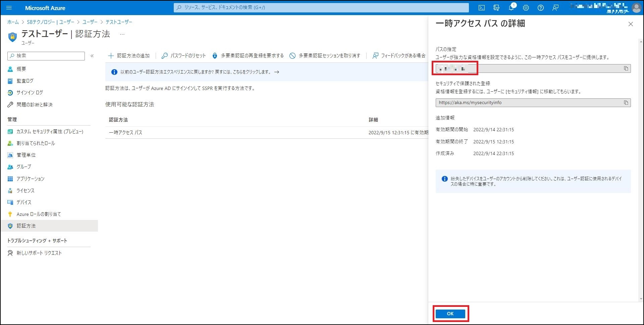Copy the mysecurityinfo URL
Viewport: 644px width, 325px height.
[x=626, y=103]
